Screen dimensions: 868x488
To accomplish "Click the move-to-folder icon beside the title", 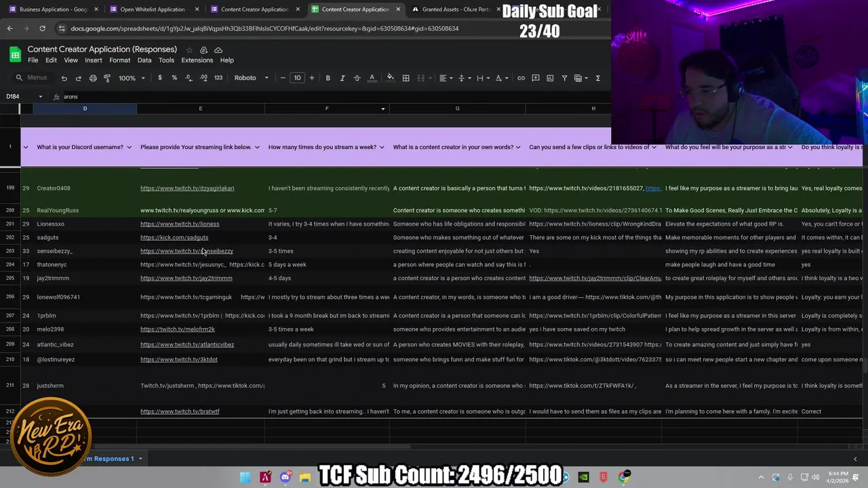I will tap(203, 50).
